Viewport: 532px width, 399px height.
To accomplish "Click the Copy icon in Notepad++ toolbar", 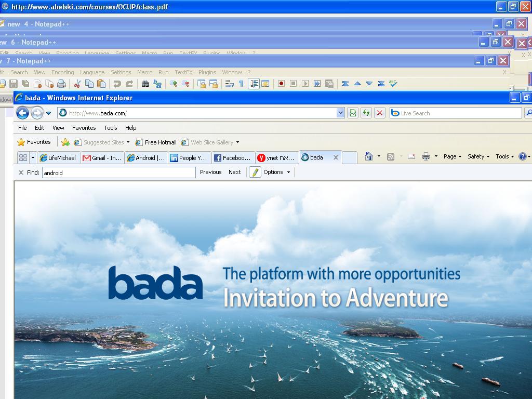I will [x=89, y=84].
